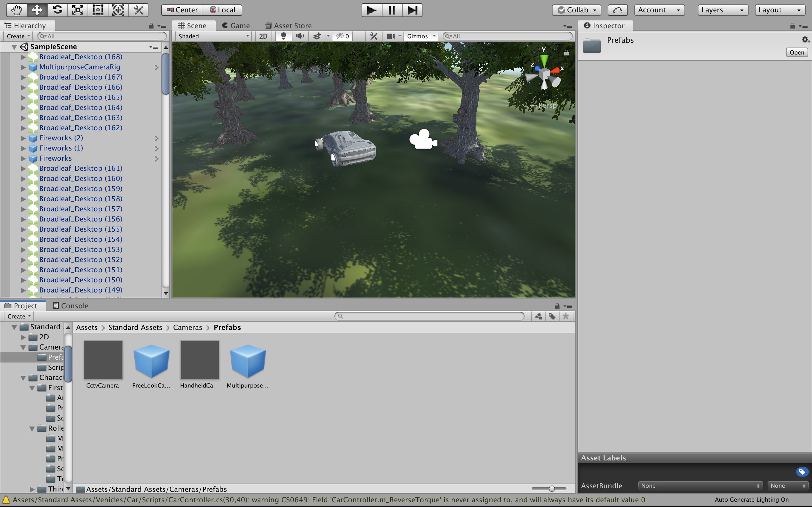Open the cloud Services button
812x507 pixels.
[x=617, y=10]
